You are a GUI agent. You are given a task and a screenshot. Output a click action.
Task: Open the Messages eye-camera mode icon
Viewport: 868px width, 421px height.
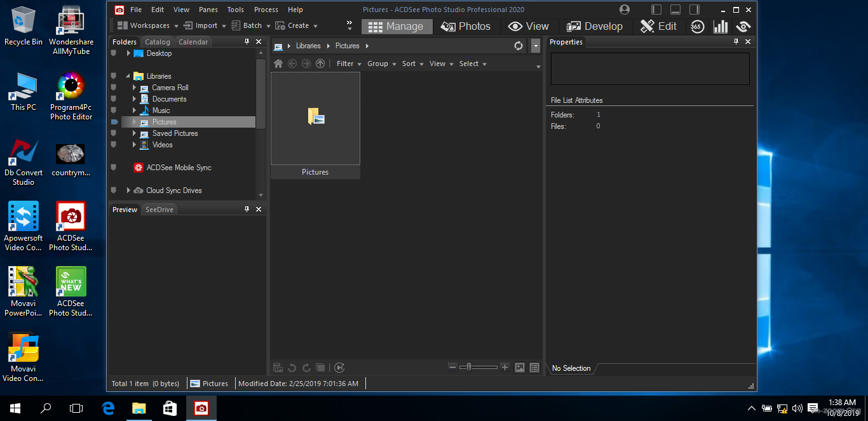coord(743,26)
